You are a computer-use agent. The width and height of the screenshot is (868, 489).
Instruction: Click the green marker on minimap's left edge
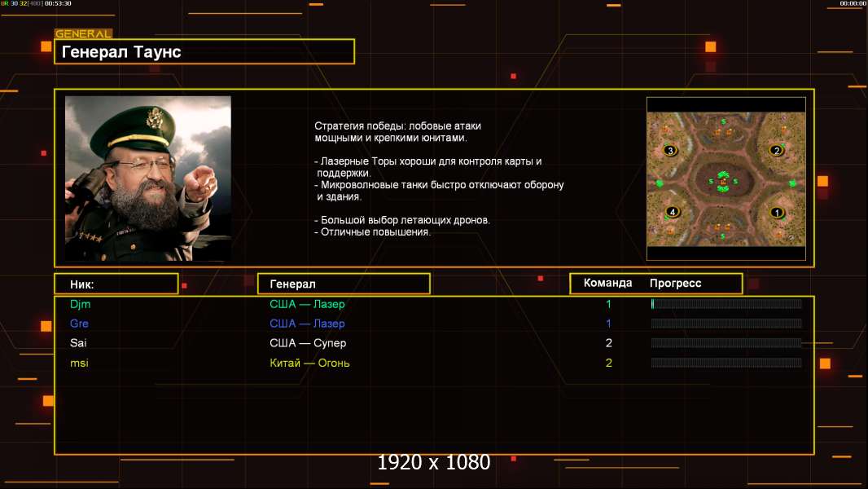tap(660, 183)
